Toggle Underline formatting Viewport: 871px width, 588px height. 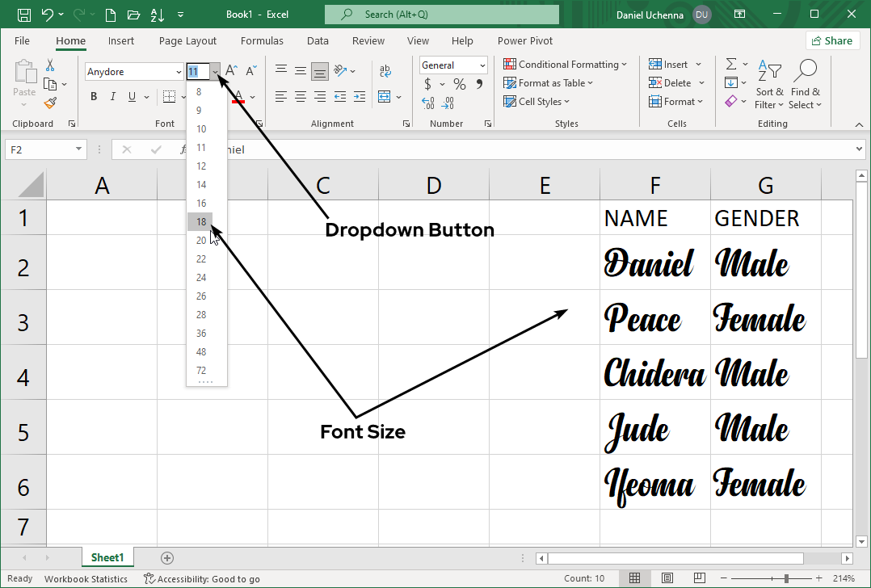click(x=132, y=96)
